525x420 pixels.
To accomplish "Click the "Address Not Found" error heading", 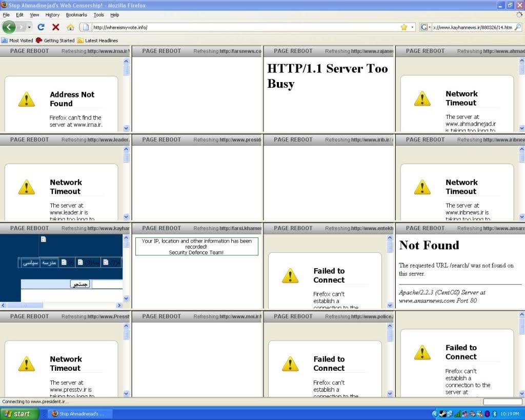I will coord(72,99).
